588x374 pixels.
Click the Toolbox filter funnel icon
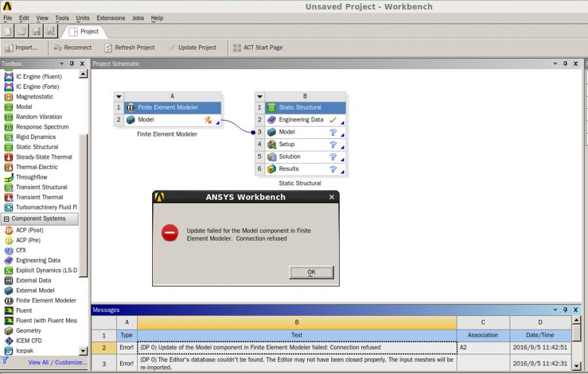[5, 360]
